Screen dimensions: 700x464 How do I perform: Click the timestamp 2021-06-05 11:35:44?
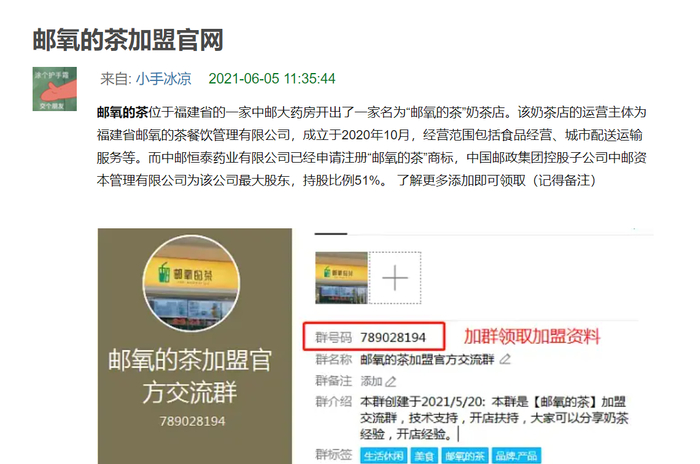click(x=271, y=79)
